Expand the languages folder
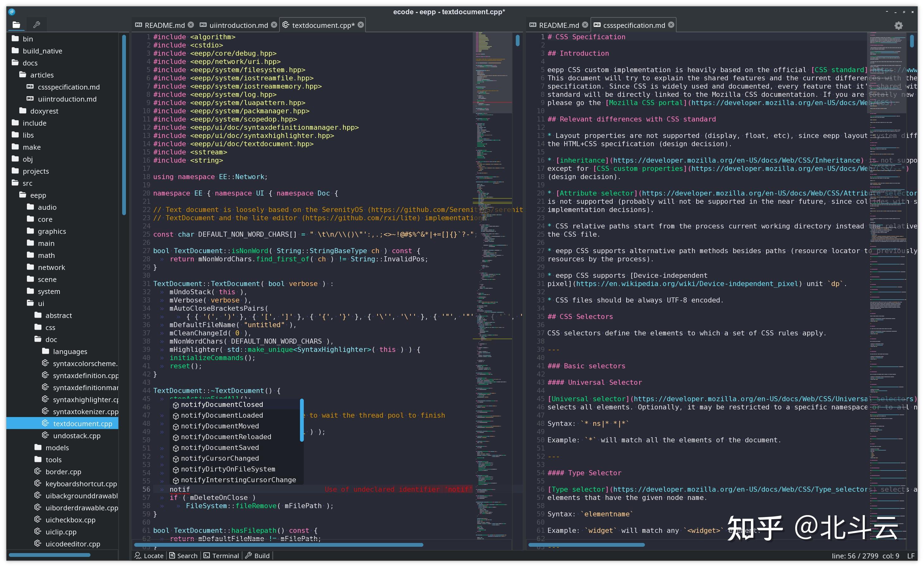924x567 pixels. tap(70, 352)
